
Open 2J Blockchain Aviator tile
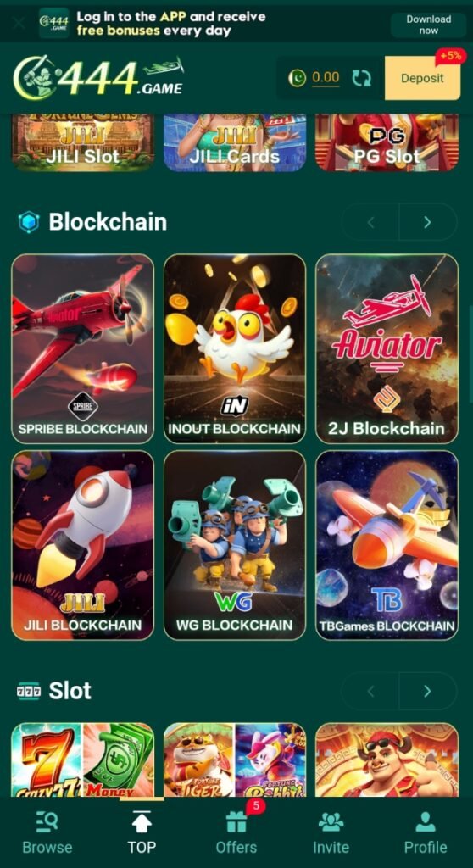387,348
